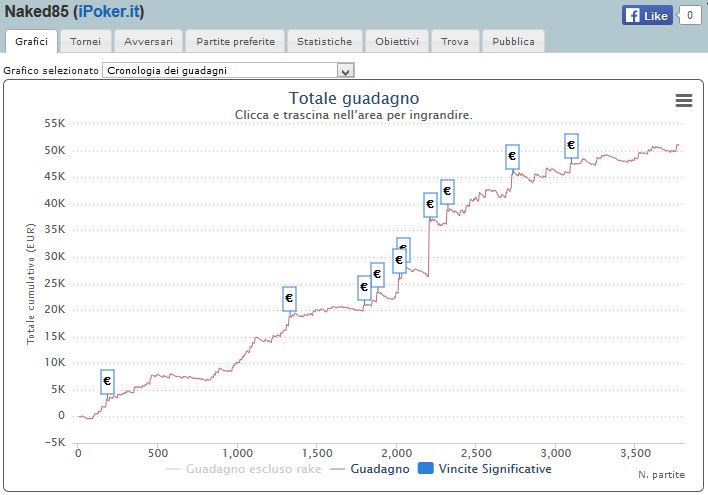Switch to the Tornei tab

[86, 42]
